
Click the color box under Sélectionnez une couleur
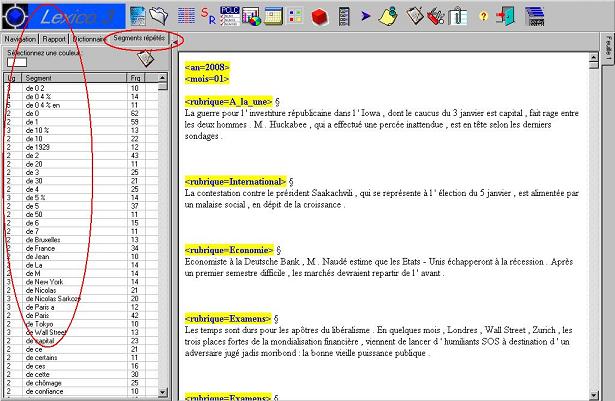(x=17, y=62)
